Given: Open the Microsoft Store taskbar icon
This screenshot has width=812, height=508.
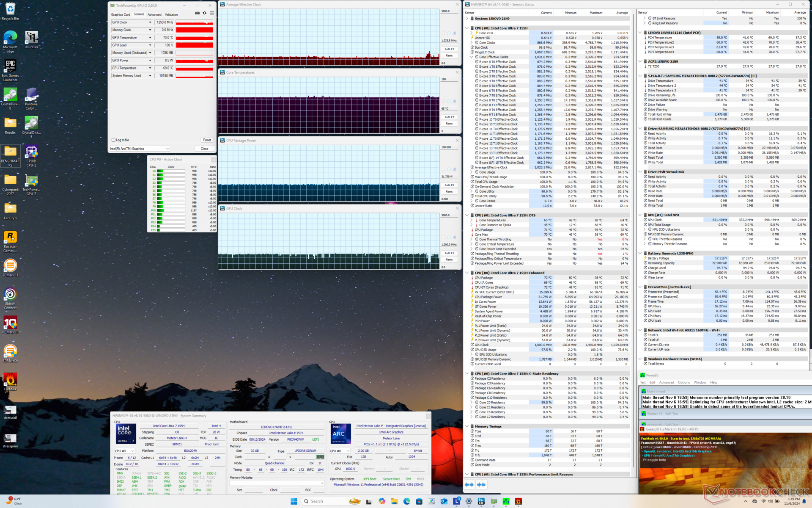Looking at the screenshot, I should coord(419,501).
